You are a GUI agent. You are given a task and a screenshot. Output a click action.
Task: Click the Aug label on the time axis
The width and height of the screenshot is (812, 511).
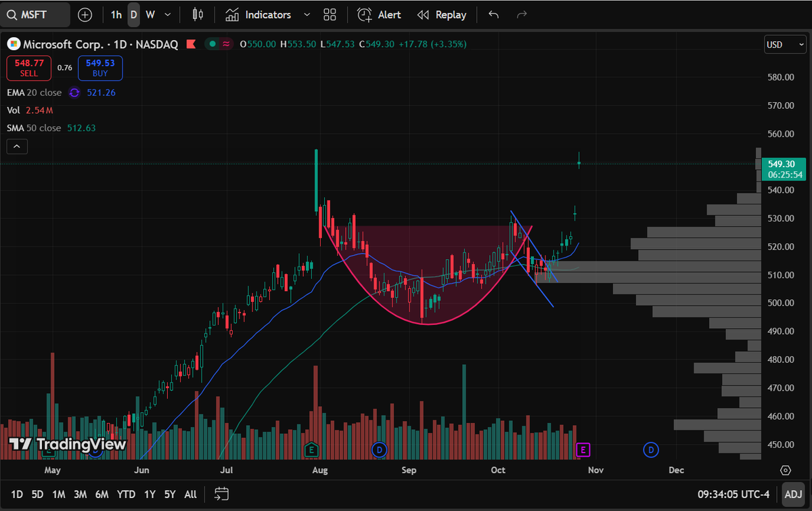320,470
